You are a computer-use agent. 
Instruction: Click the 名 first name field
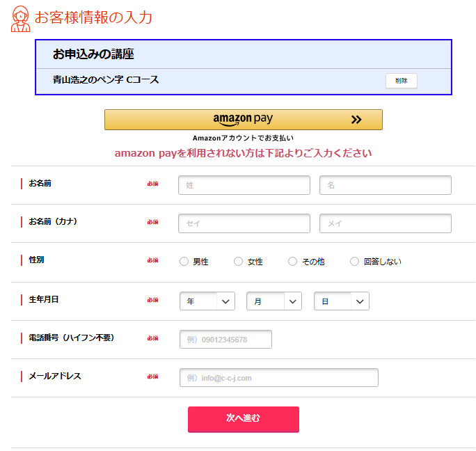[x=385, y=185]
